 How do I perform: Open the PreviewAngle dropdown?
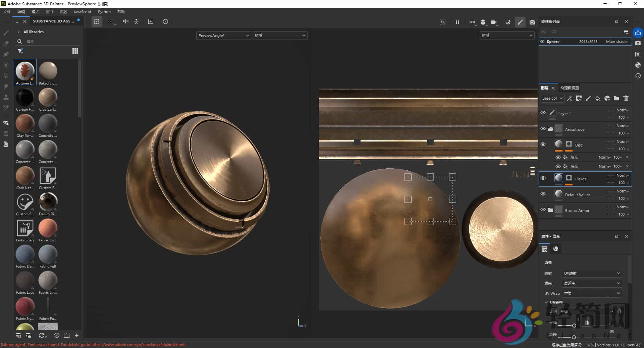(x=223, y=35)
